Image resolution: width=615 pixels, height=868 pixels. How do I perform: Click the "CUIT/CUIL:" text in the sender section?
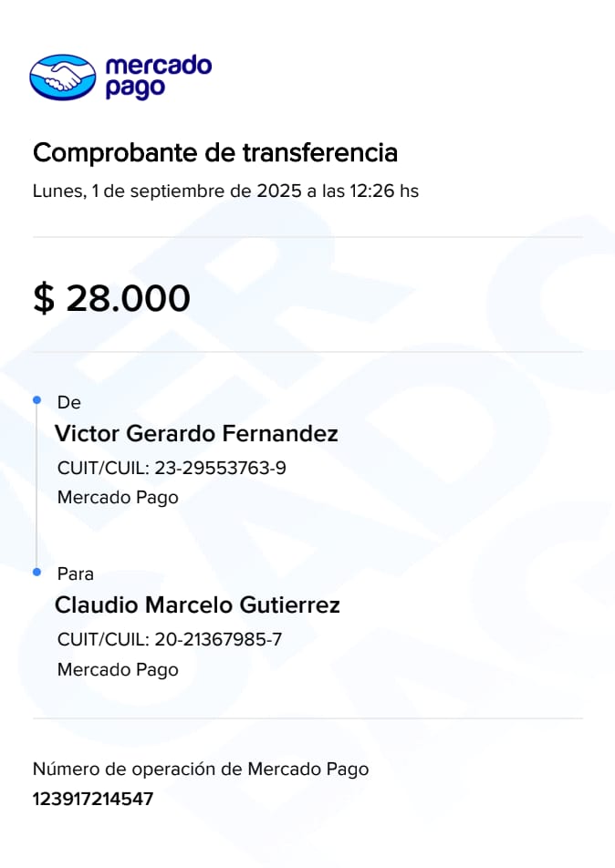(x=103, y=468)
